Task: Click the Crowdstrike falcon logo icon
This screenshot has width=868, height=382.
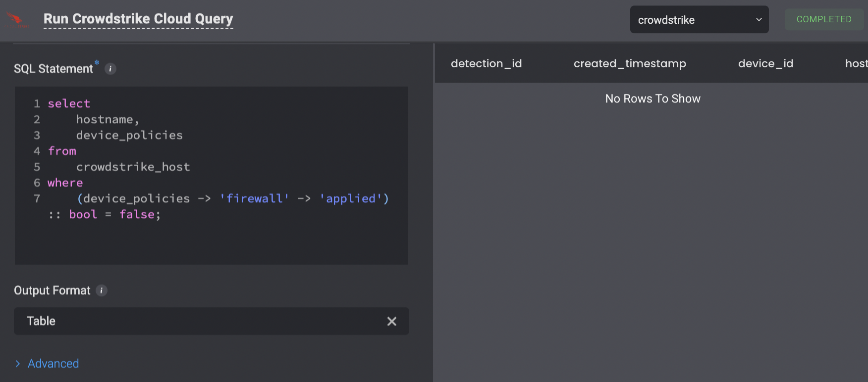Action: pos(17,20)
